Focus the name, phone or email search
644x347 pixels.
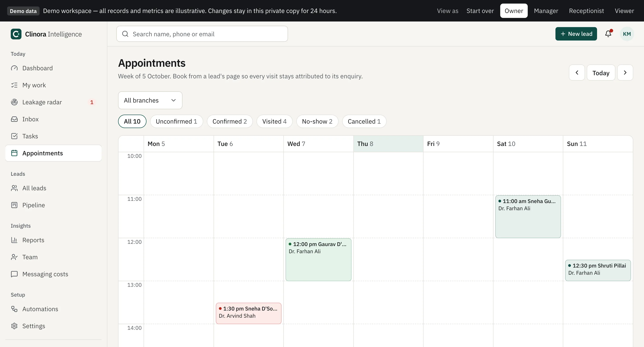[202, 34]
